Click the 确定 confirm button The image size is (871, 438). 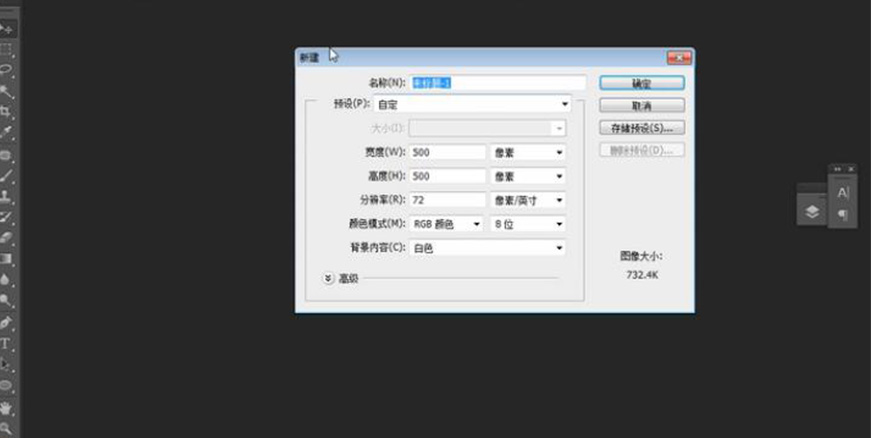(641, 84)
